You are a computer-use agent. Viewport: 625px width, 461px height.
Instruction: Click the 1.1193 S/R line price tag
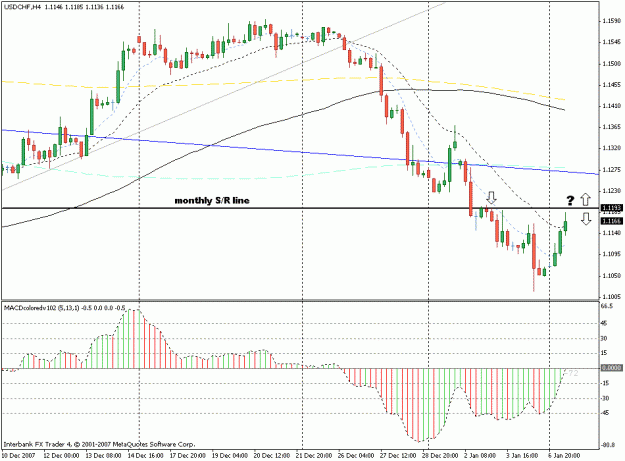(611, 208)
